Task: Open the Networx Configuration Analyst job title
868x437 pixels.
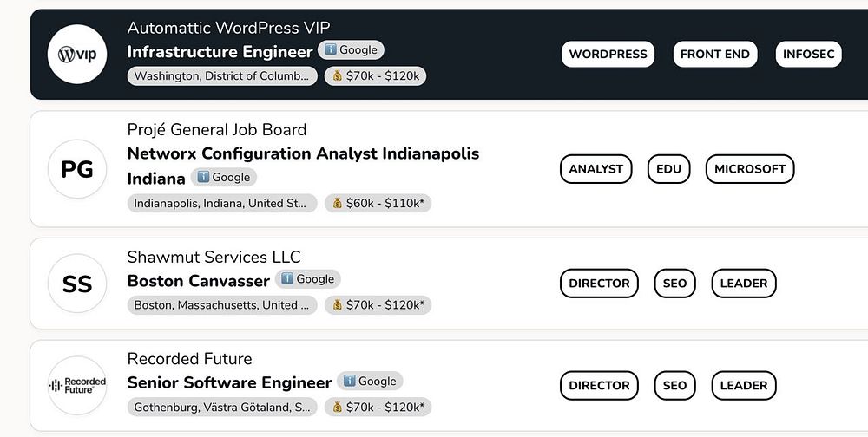Action: click(x=303, y=153)
